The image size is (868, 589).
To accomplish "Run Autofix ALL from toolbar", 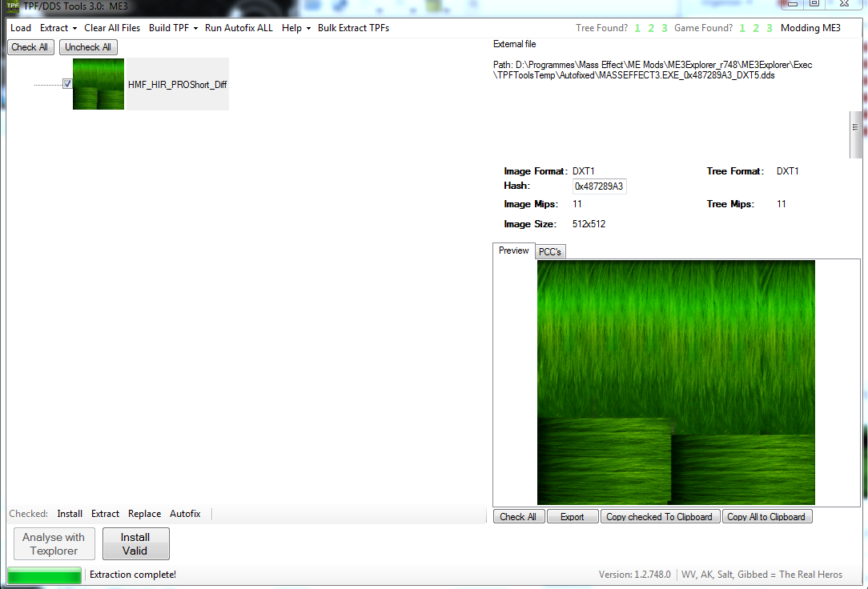I will coord(239,28).
